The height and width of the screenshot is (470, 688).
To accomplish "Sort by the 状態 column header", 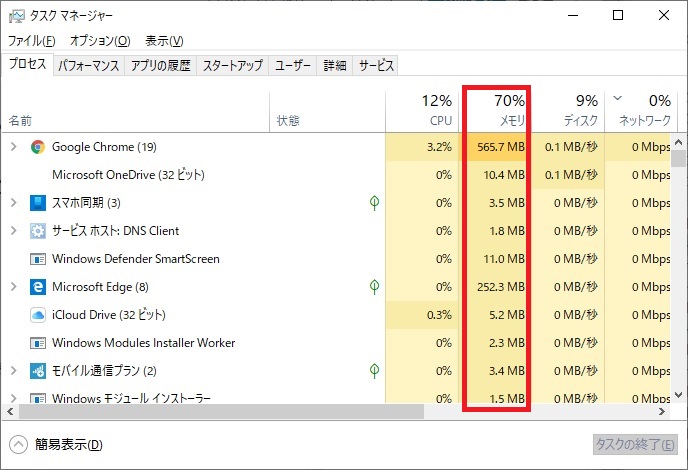I will tap(327, 111).
